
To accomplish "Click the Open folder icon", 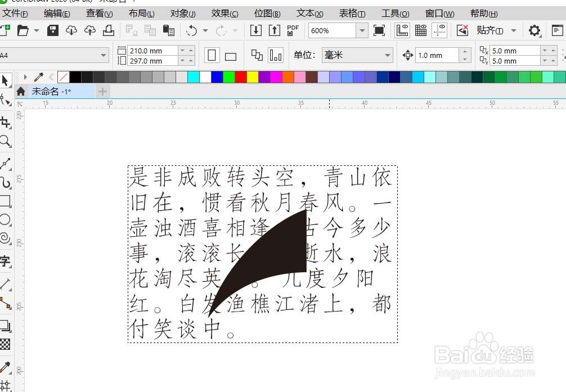I will (x=23, y=30).
